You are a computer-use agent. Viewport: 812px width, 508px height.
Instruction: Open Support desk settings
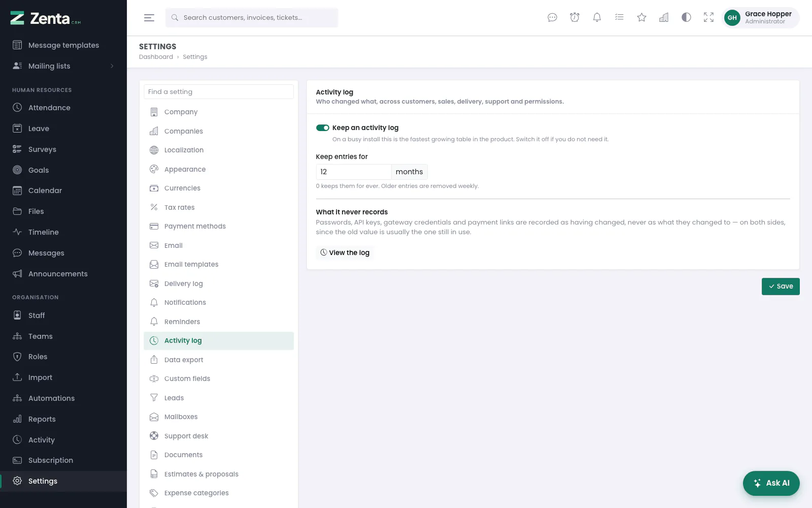click(219, 436)
